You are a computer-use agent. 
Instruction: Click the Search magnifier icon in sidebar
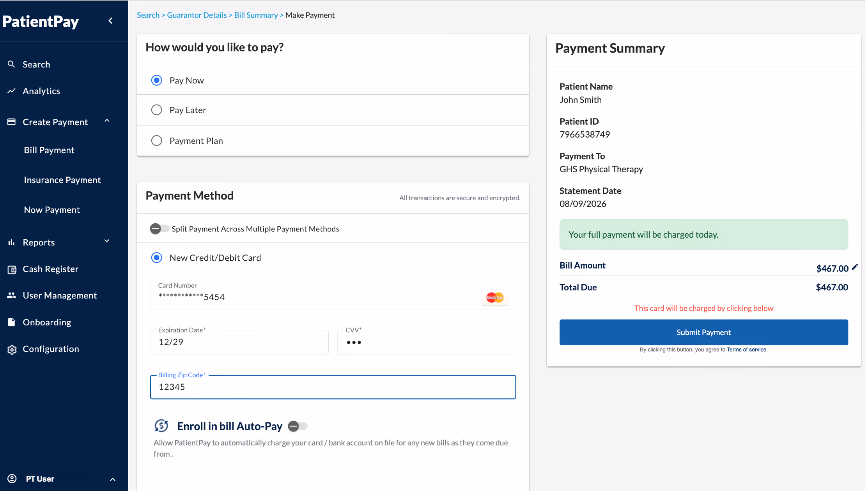(11, 64)
